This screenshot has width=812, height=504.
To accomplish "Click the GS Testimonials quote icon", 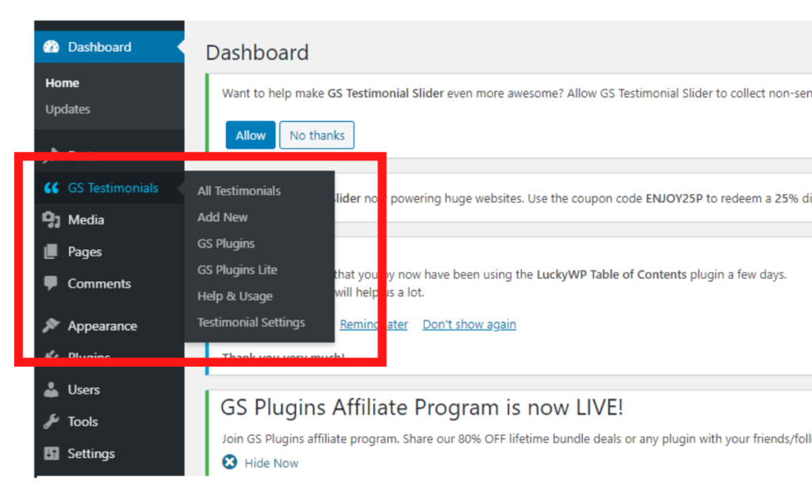I will point(52,188).
